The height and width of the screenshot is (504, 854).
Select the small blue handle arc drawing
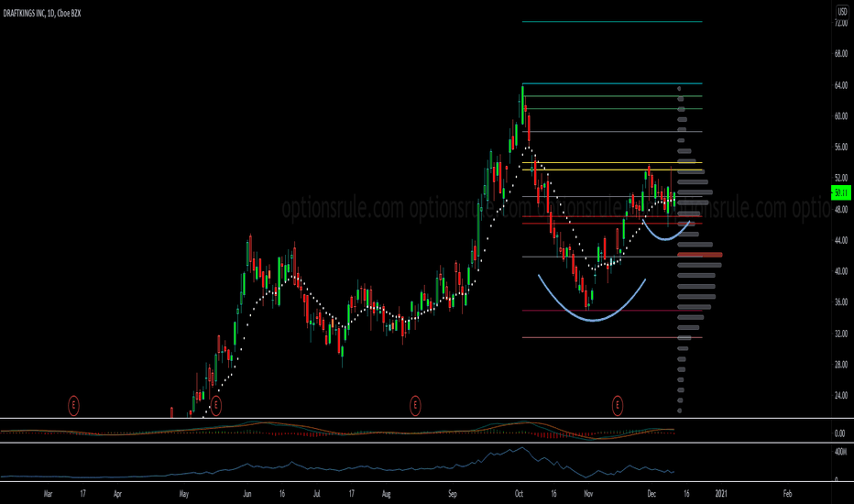(665, 231)
